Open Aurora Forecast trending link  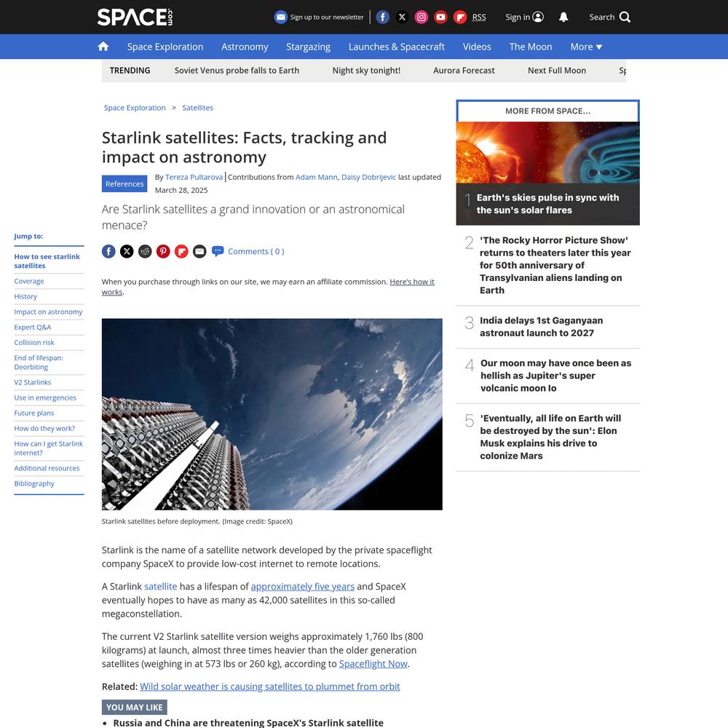464,71
